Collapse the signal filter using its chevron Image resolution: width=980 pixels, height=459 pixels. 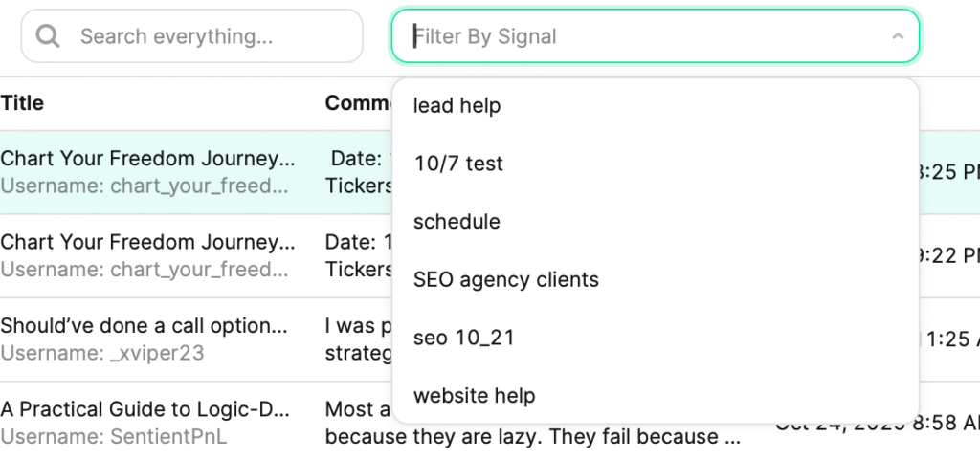pyautogui.click(x=897, y=36)
